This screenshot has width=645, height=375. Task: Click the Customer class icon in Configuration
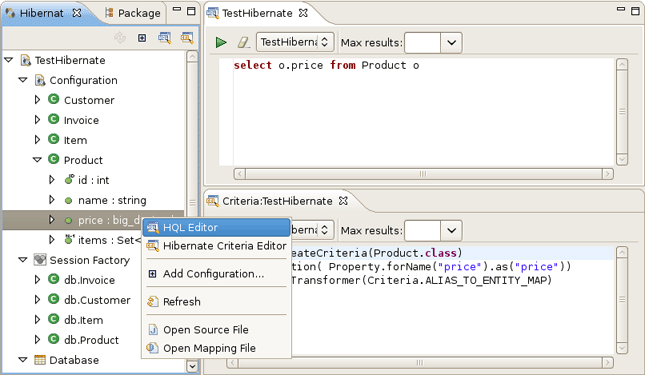[x=53, y=99]
